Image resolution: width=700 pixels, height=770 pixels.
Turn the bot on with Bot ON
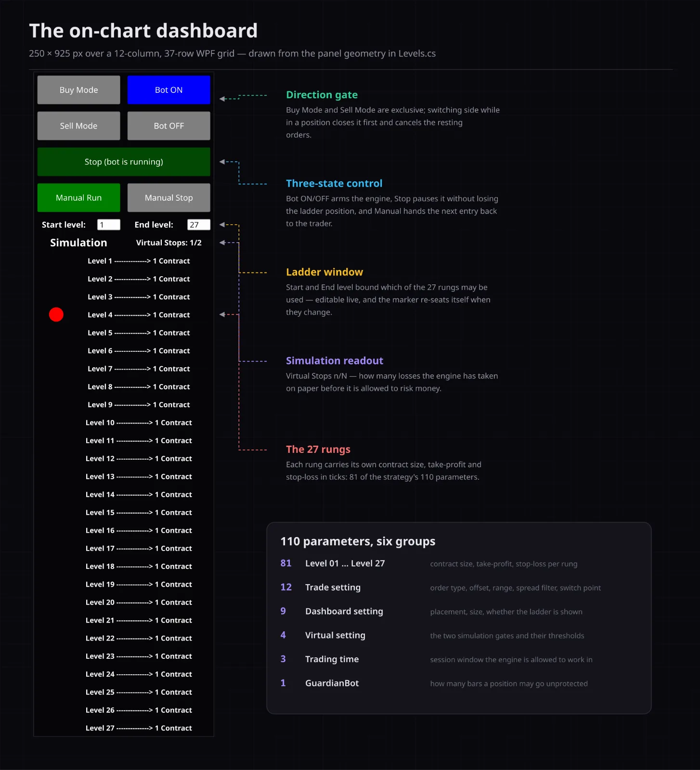pyautogui.click(x=169, y=90)
